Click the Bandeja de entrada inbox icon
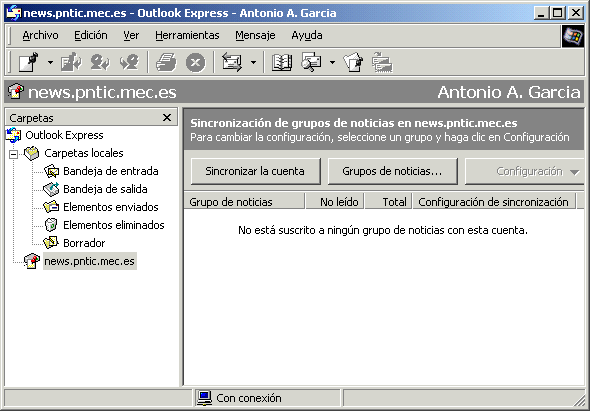This screenshot has width=590, height=411. coord(51,171)
